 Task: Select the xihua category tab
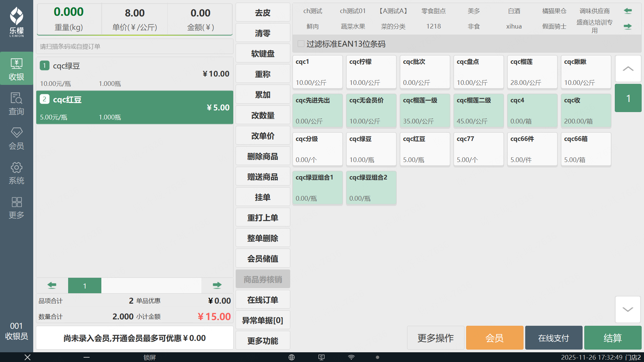click(514, 26)
